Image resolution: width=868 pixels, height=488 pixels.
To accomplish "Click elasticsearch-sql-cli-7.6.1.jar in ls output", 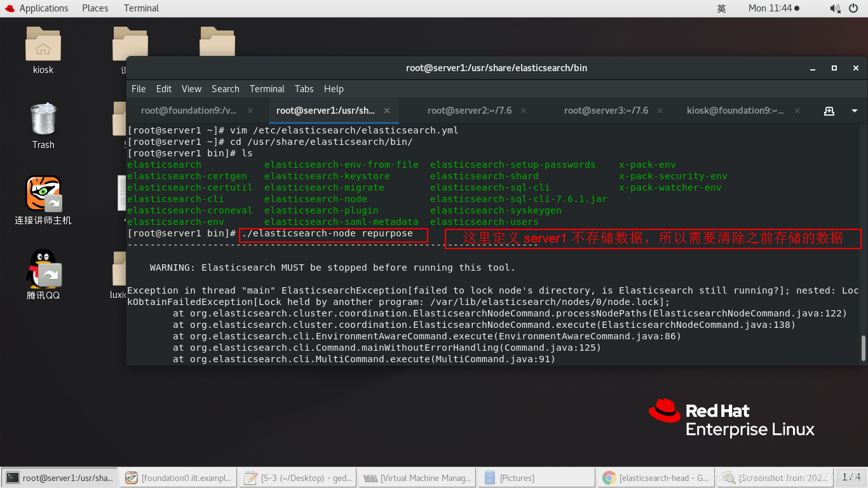I will [x=519, y=199].
